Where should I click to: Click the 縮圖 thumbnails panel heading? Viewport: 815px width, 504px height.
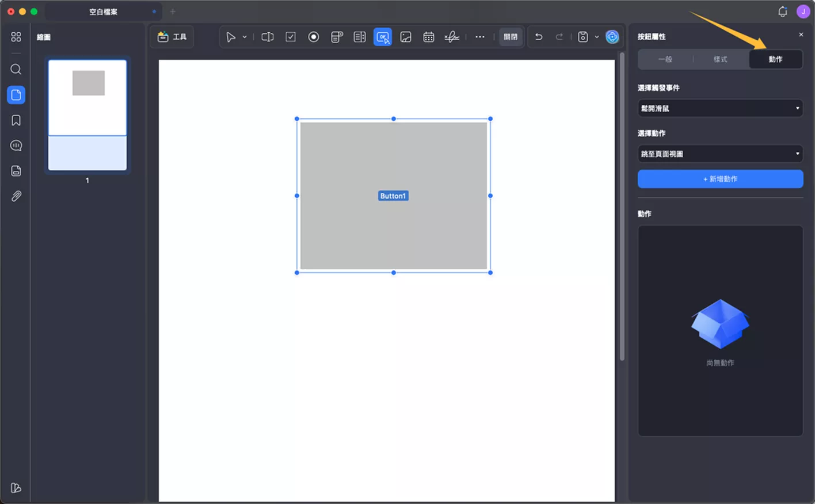[x=44, y=37]
